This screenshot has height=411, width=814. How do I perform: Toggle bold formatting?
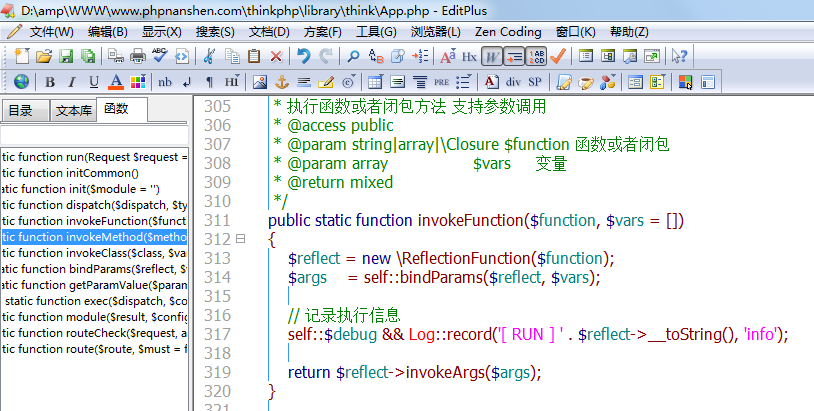[x=50, y=82]
